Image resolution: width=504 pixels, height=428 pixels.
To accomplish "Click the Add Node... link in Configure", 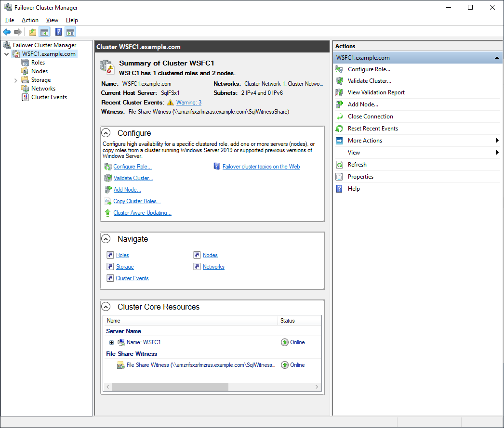I will [x=127, y=190].
